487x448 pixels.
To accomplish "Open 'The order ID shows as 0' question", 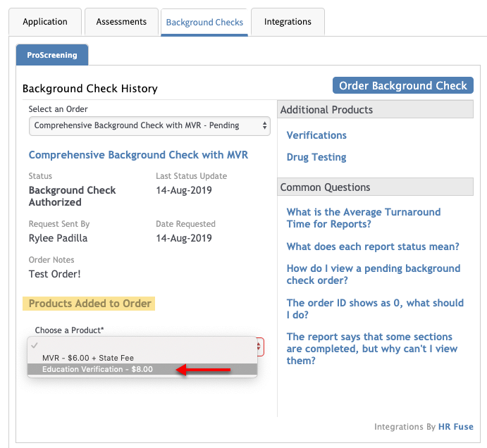I will tap(375, 309).
